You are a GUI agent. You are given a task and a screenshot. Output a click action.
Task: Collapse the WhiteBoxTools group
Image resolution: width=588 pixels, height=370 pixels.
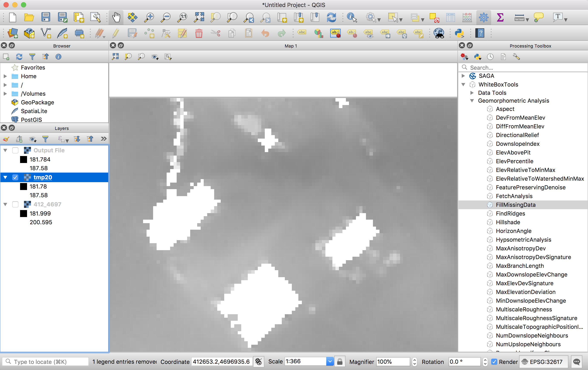pos(463,84)
